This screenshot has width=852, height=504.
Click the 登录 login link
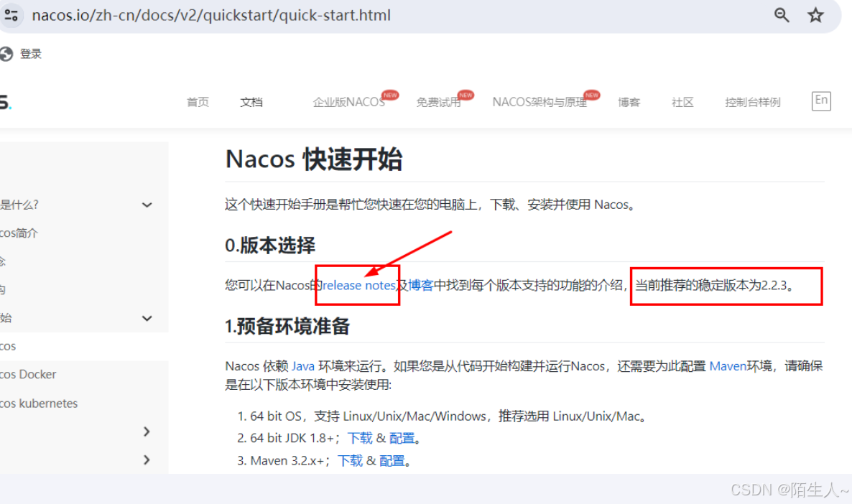tap(31, 54)
